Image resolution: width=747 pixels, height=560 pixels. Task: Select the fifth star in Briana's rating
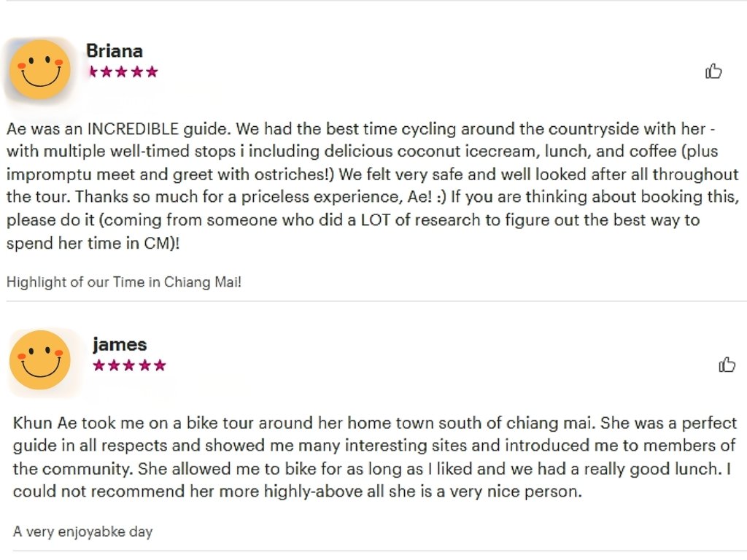point(152,71)
